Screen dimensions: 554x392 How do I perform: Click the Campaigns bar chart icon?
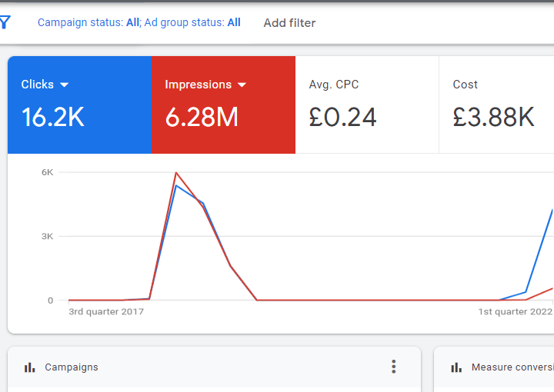pyautogui.click(x=30, y=367)
